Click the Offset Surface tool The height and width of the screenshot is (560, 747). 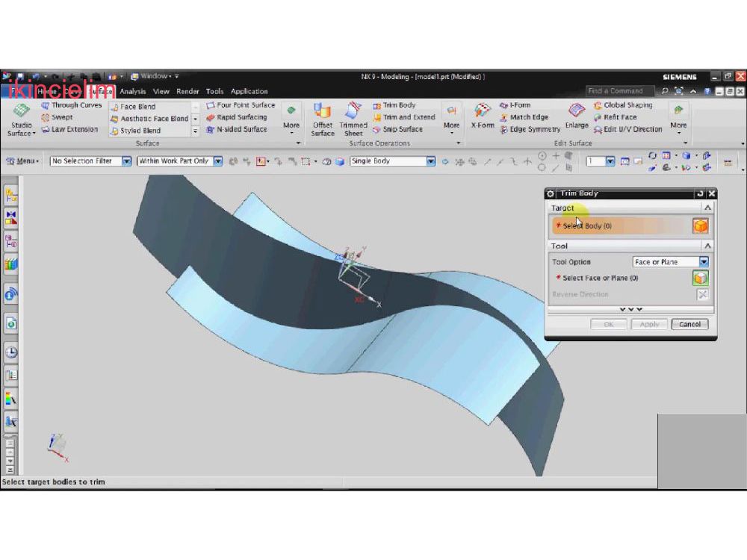[x=323, y=119]
